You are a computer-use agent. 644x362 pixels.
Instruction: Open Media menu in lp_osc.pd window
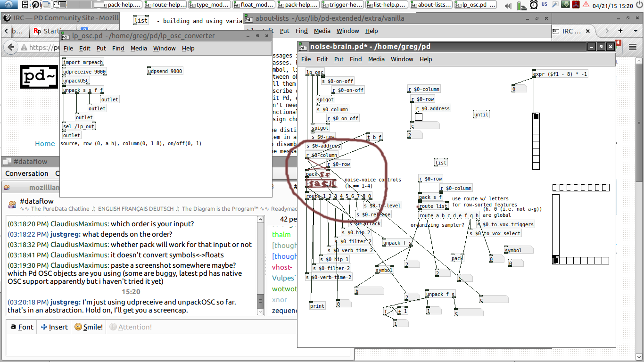(x=139, y=48)
